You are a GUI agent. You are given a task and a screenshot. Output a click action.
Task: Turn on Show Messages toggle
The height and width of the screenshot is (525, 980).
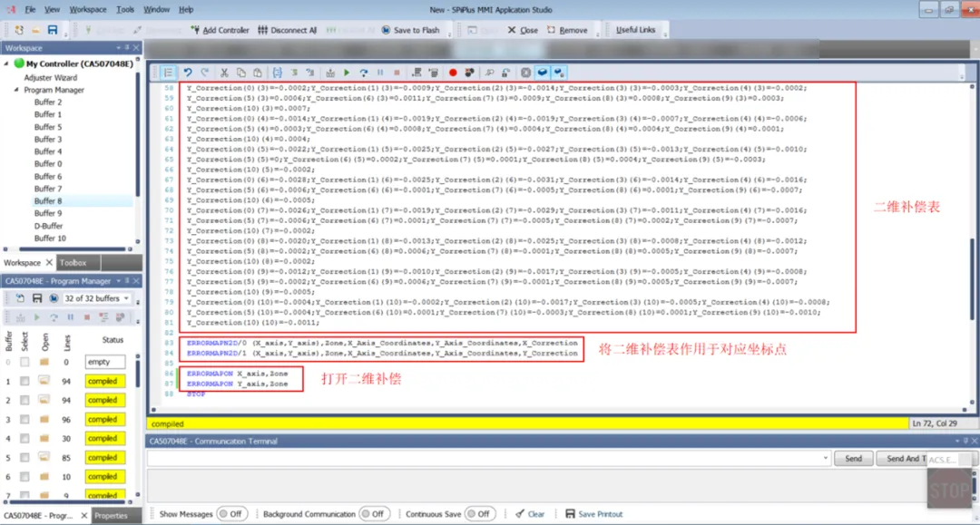coord(233,512)
